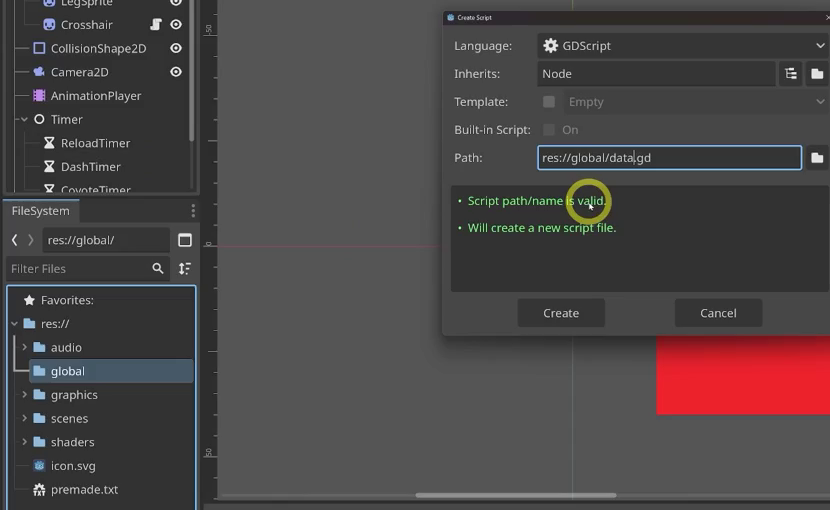The width and height of the screenshot is (830, 510).
Task: Click the Inherits Node input field
Action: (x=656, y=74)
